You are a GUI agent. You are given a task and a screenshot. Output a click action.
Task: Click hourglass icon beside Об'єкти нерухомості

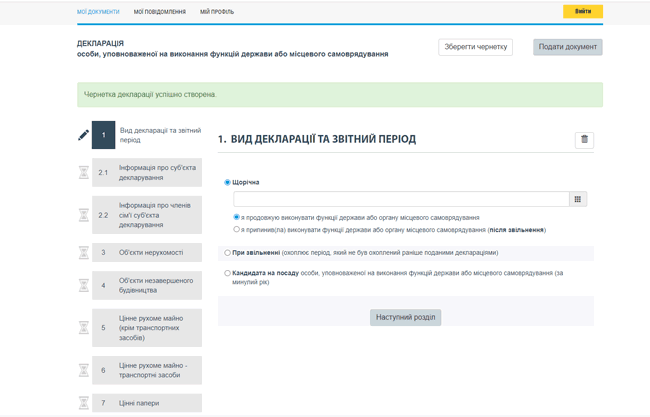(83, 253)
